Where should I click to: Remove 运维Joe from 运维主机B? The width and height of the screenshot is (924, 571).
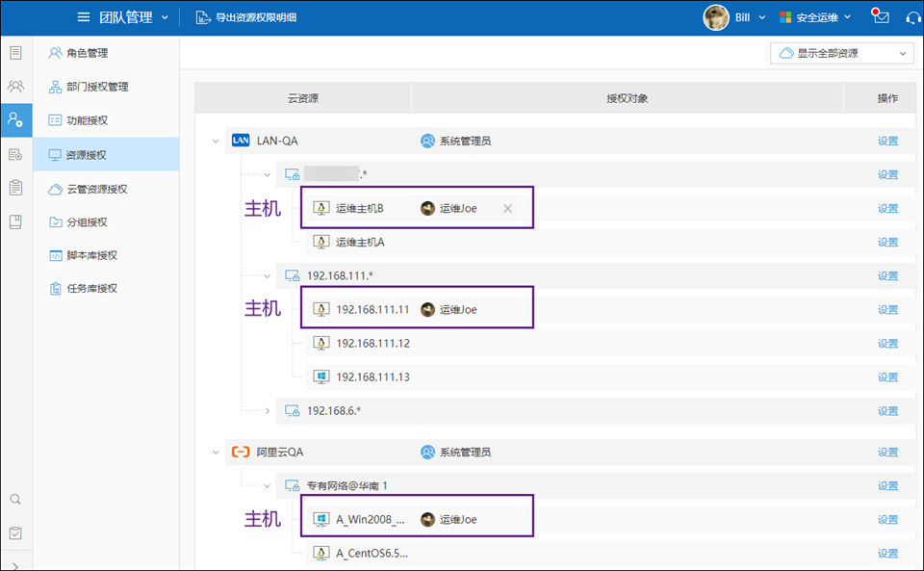(x=508, y=209)
